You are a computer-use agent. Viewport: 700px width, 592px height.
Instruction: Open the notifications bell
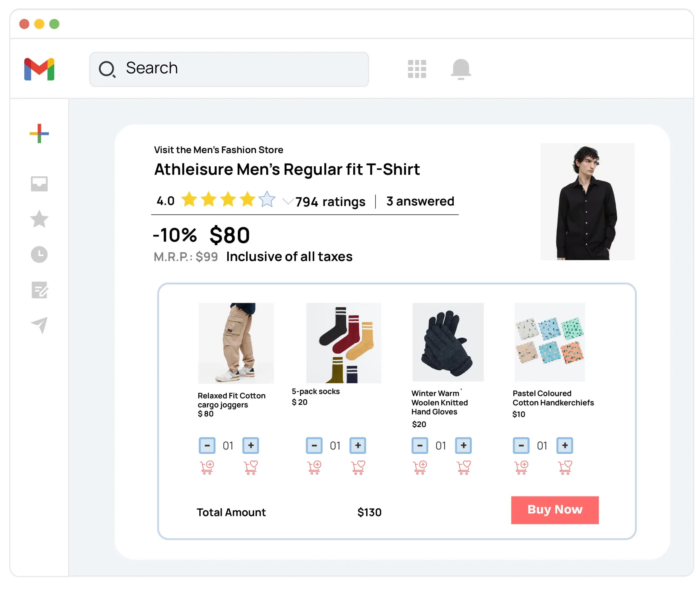click(x=461, y=69)
